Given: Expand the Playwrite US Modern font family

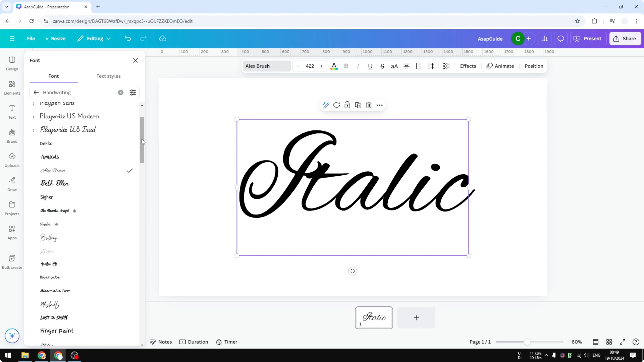Looking at the screenshot, I should 34,116.
